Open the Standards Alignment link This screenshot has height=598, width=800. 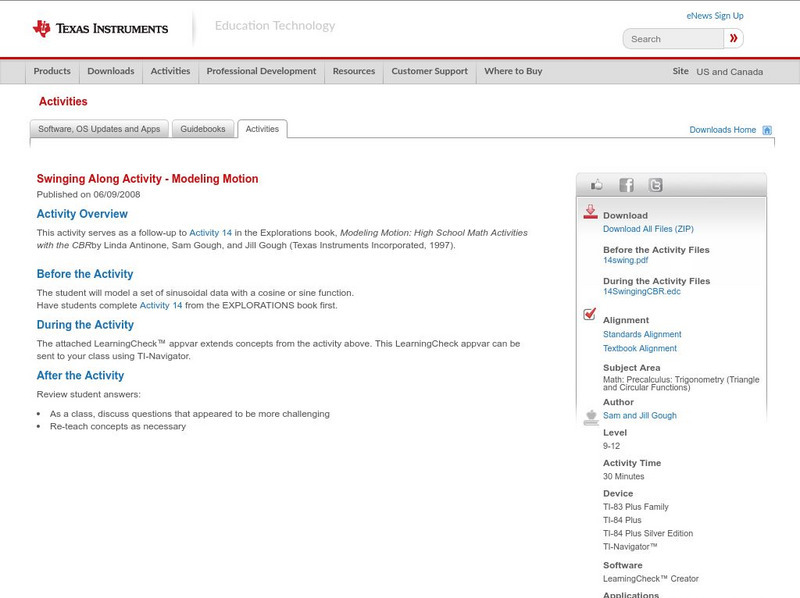tap(642, 334)
